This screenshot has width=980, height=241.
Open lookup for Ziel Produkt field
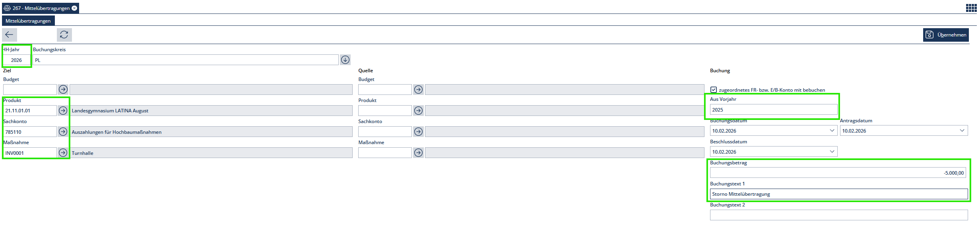[x=63, y=110]
